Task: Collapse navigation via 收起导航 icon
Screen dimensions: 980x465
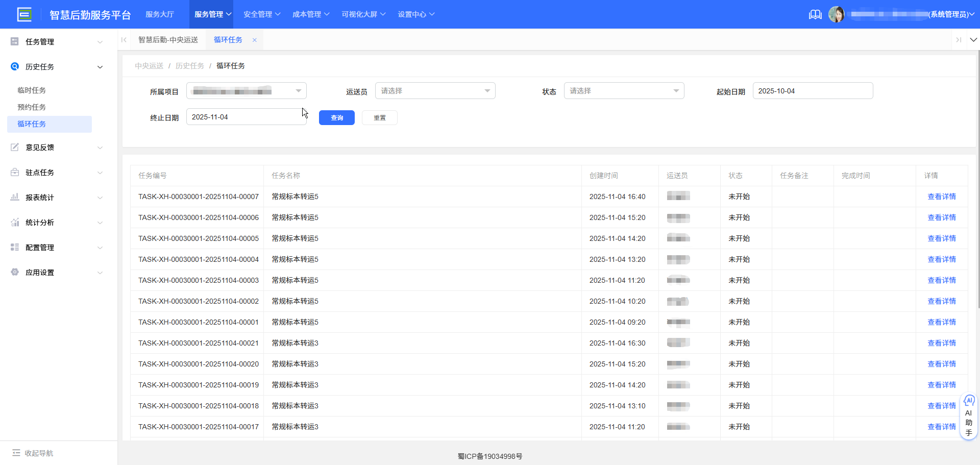Action: point(17,453)
